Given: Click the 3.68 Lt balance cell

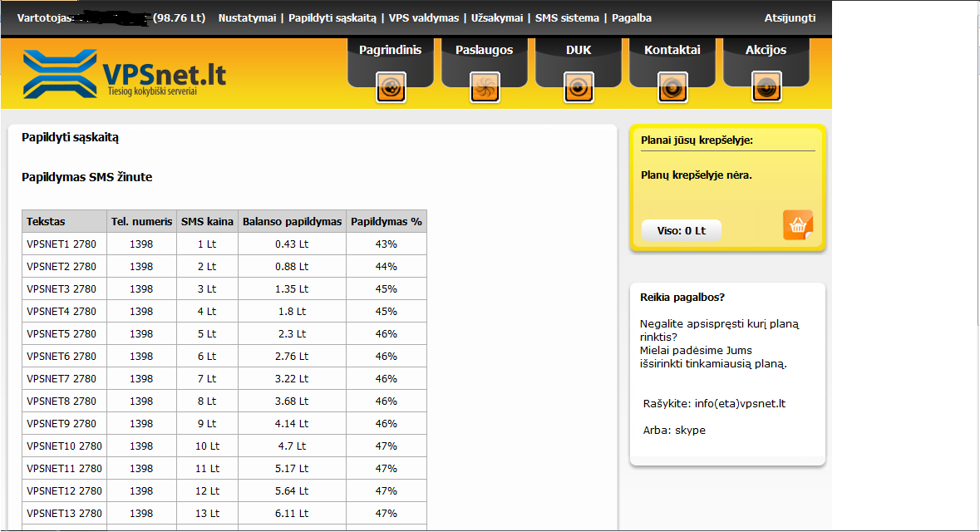Looking at the screenshot, I should 292,401.
